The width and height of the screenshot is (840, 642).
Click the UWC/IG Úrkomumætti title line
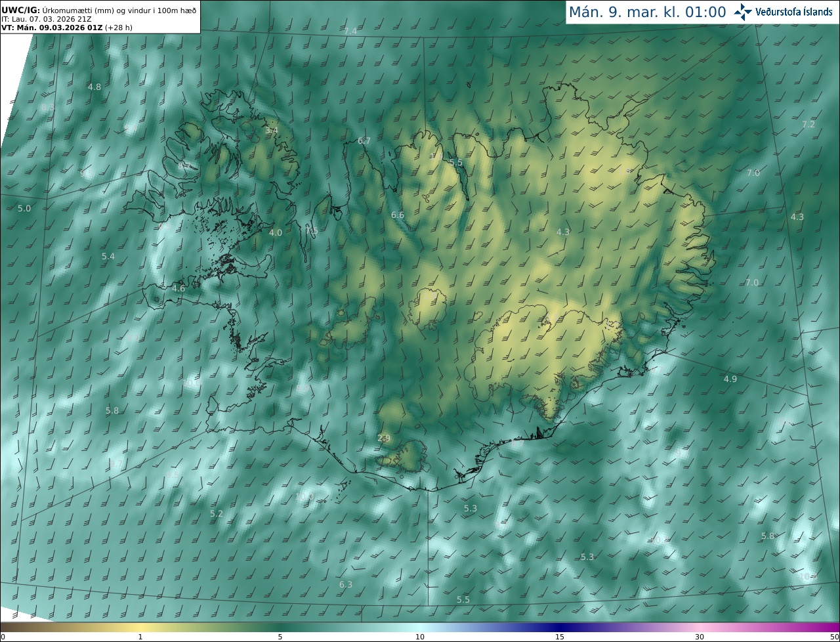(x=99, y=10)
